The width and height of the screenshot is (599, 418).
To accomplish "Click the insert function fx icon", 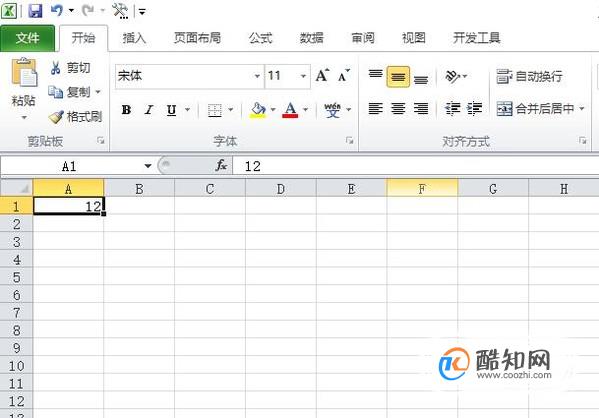I will coord(221,165).
